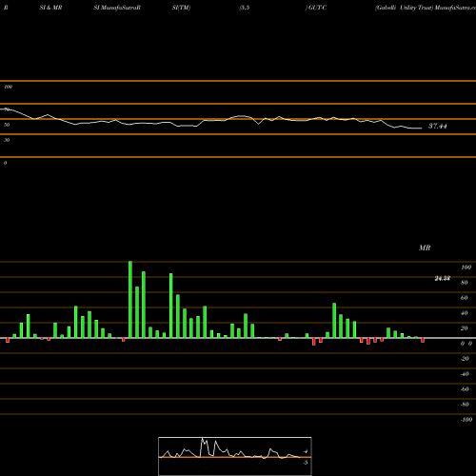Click the -20 label on MR axis

pyautogui.click(x=465, y=359)
